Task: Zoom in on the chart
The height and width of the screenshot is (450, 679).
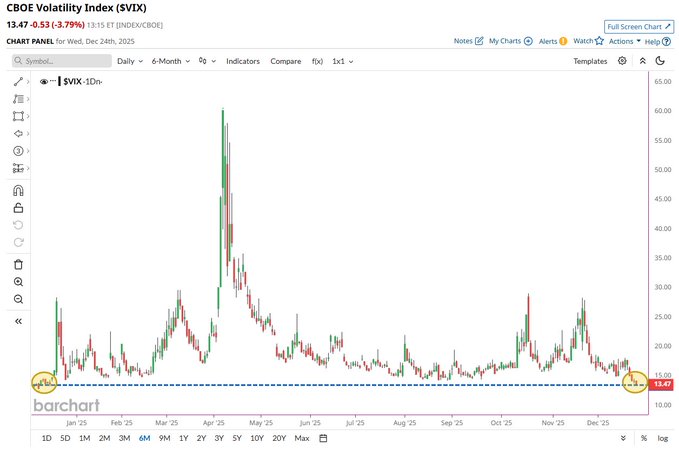Action: [x=18, y=282]
